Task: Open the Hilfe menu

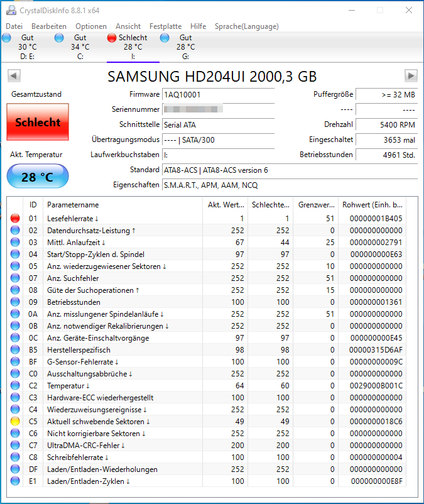Action: coord(198,26)
